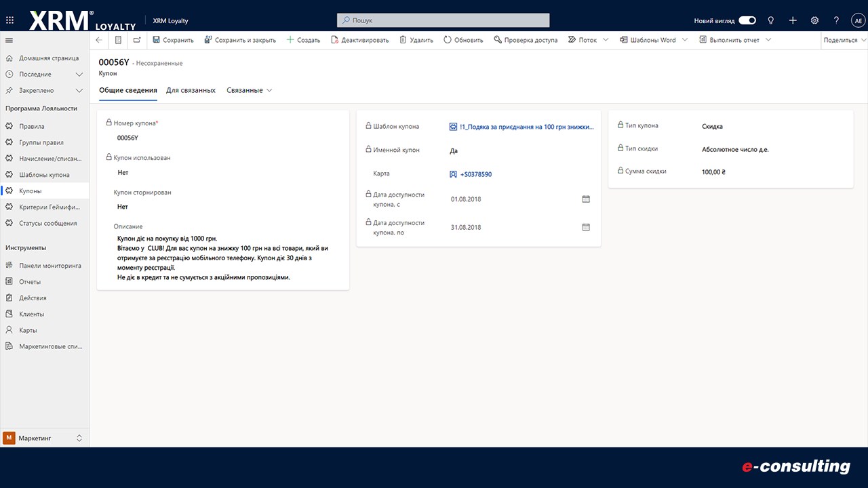Open Статусы сообщения sidebar item
This screenshot has width=868, height=488.
44,223
